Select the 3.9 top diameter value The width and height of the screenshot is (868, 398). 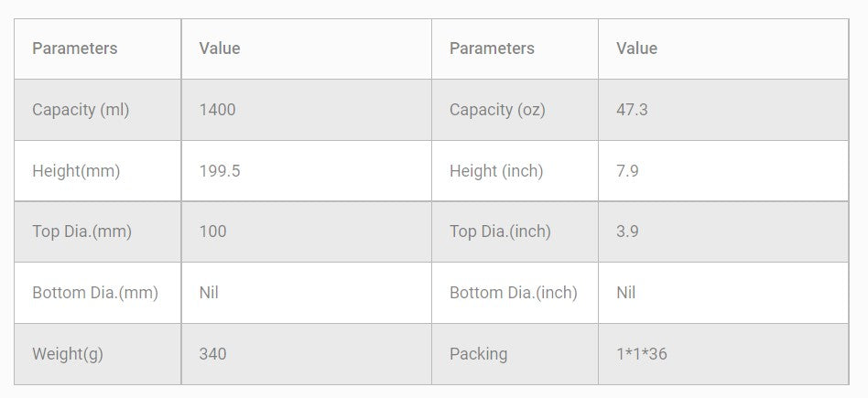(x=627, y=231)
